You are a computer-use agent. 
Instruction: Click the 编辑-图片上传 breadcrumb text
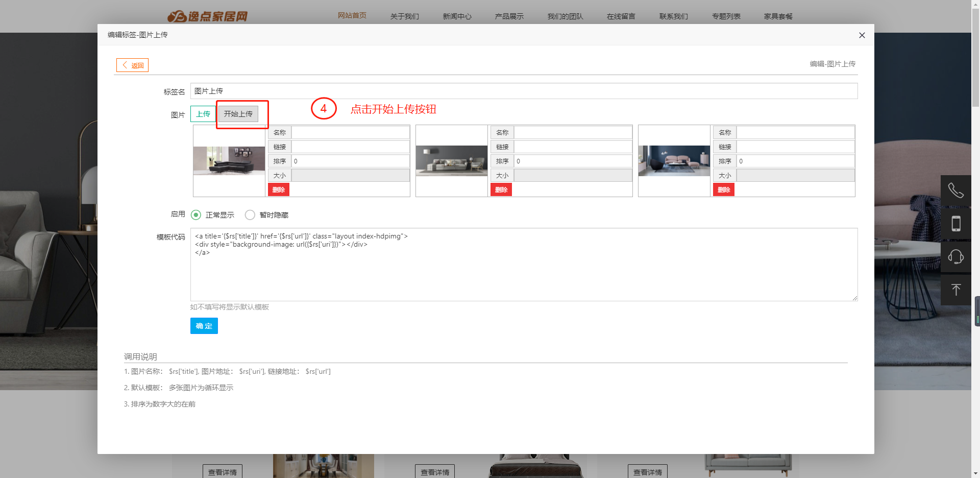[x=832, y=64]
